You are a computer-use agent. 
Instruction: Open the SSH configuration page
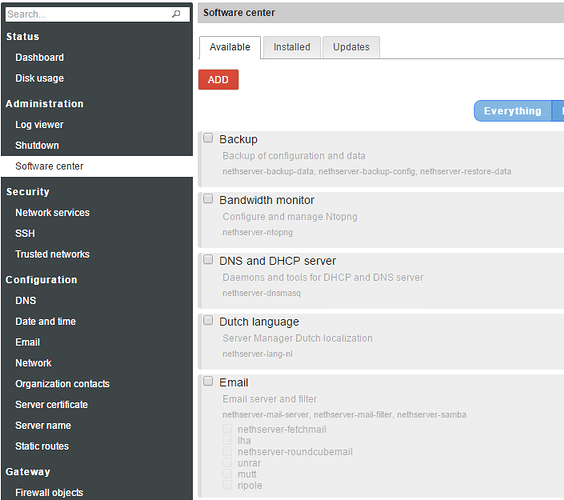click(x=25, y=233)
